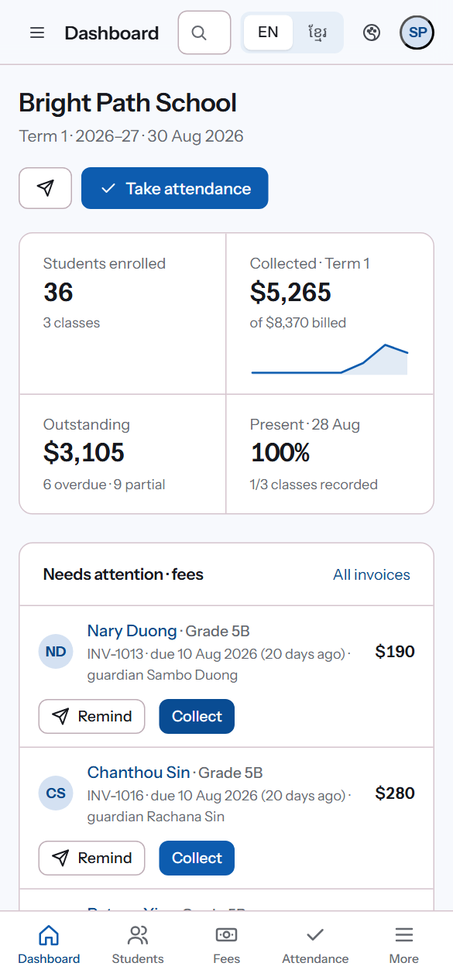The height and width of the screenshot is (980, 453).
Task: Click Remind for Chanthou Sin's invoice
Action: (91, 858)
